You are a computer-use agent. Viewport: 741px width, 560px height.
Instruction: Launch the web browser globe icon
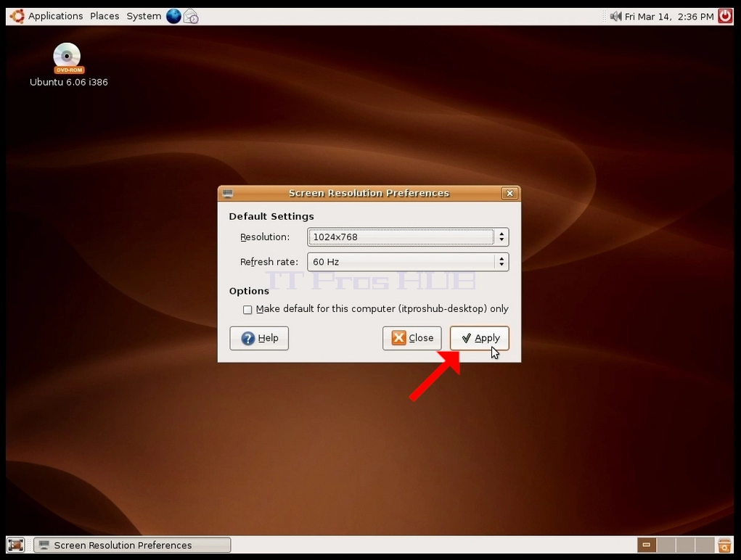(173, 17)
